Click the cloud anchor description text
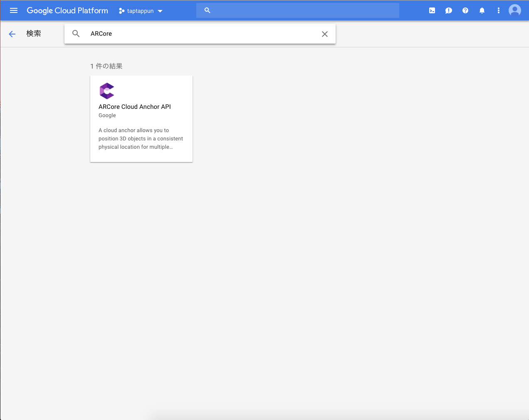Viewport: 529px width, 420px height. pyautogui.click(x=141, y=139)
